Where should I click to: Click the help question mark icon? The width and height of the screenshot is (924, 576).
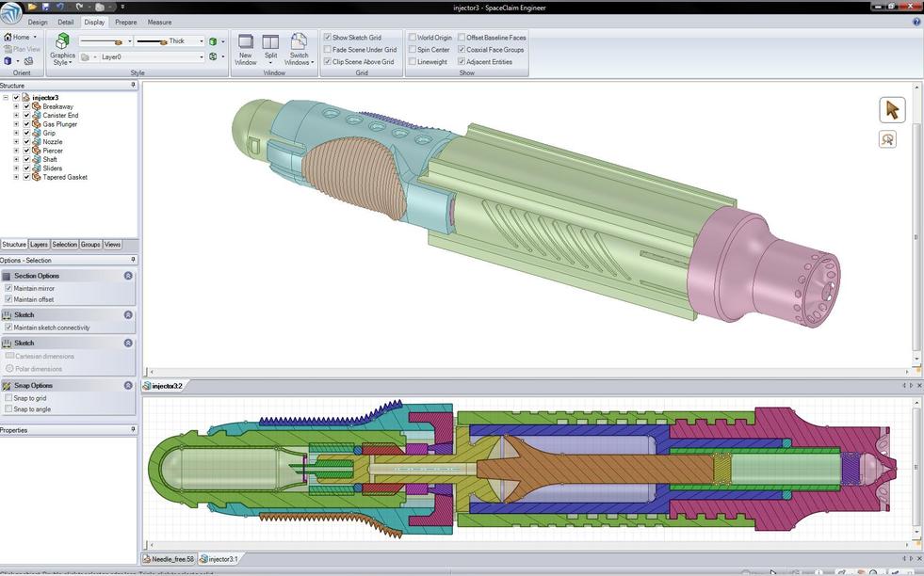point(916,22)
